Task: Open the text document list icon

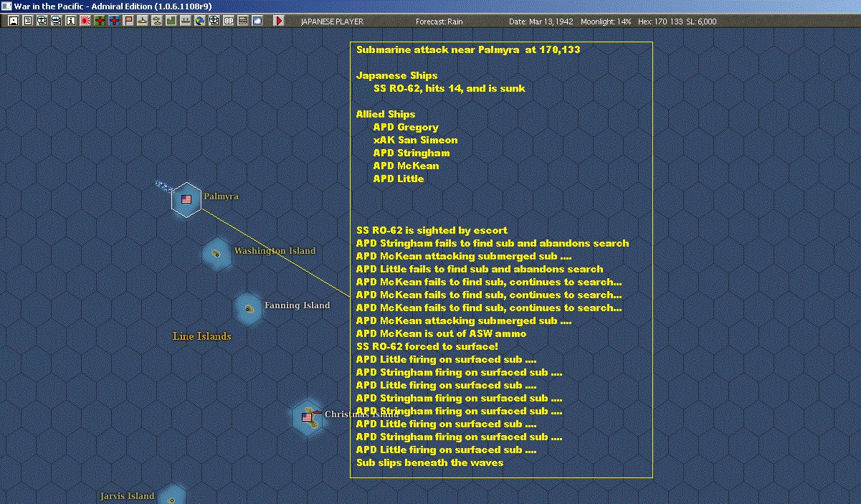Action: (x=28, y=21)
